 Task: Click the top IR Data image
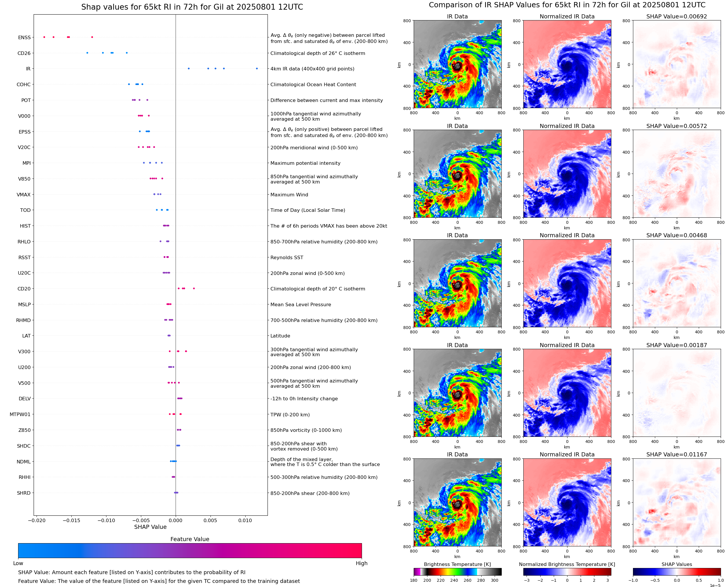coord(457,64)
